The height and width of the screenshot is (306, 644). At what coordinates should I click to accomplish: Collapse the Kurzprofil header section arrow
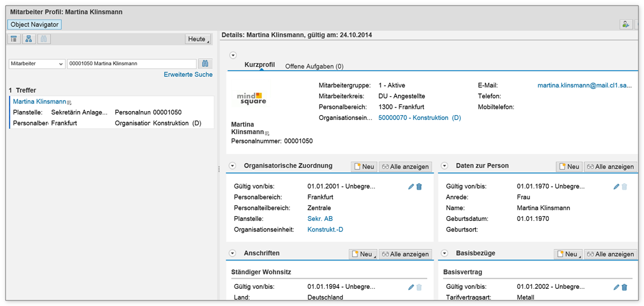click(x=233, y=55)
